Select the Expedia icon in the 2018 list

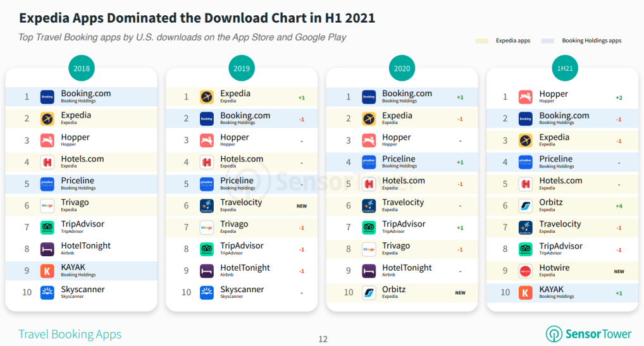[x=47, y=119]
